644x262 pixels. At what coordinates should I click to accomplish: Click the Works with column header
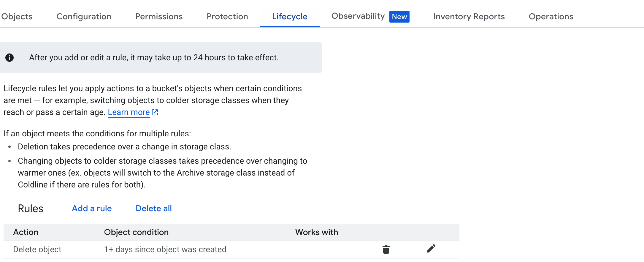[316, 232]
